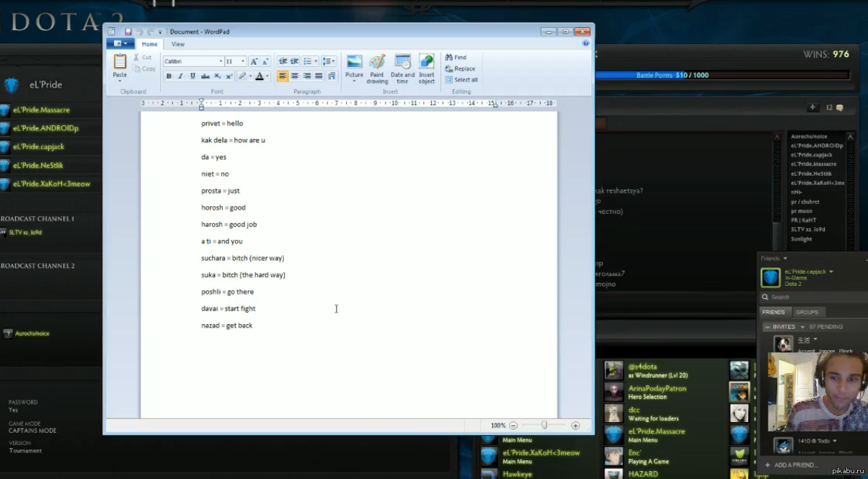Insert a Paint drawing
Image resolution: width=868 pixels, height=479 pixels.
click(377, 66)
